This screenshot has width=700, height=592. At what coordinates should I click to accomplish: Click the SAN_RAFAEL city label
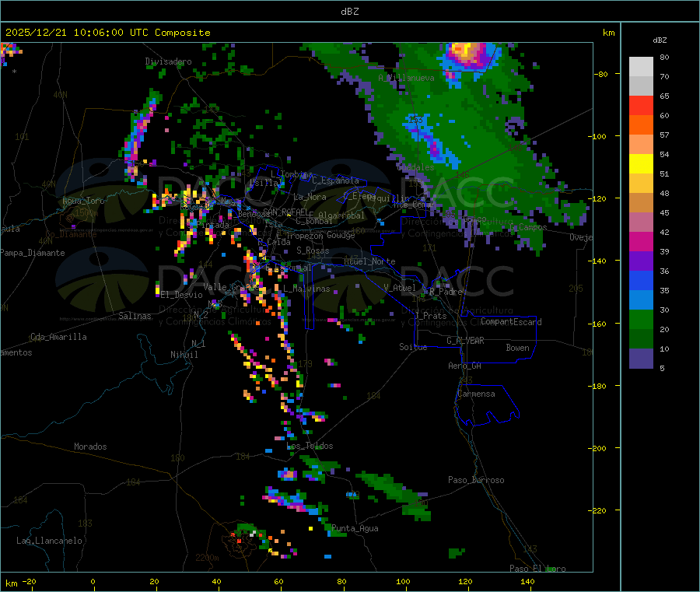[285, 212]
